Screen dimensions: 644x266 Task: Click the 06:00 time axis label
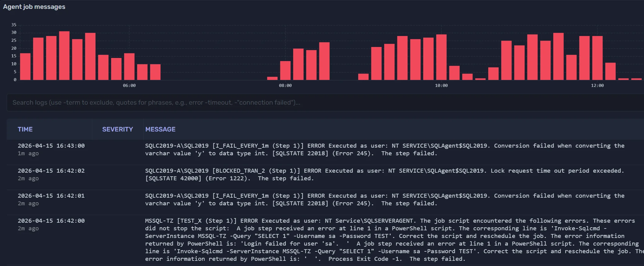(129, 85)
